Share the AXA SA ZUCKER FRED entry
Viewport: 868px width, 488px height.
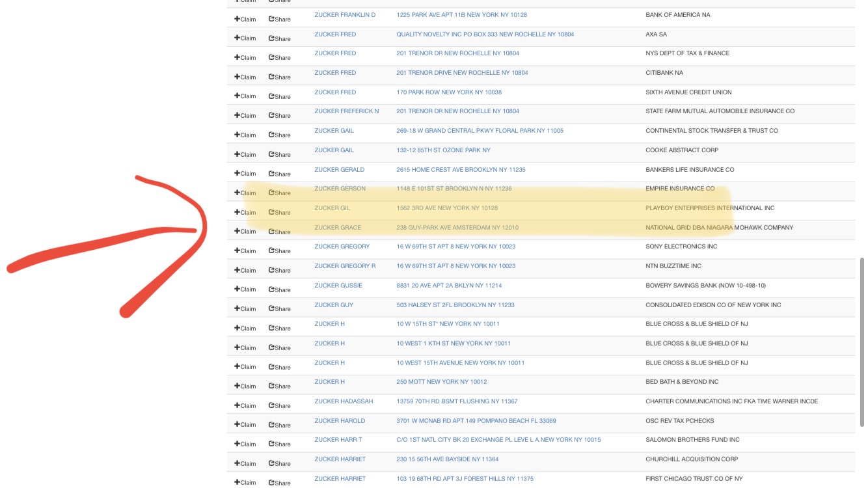point(280,38)
